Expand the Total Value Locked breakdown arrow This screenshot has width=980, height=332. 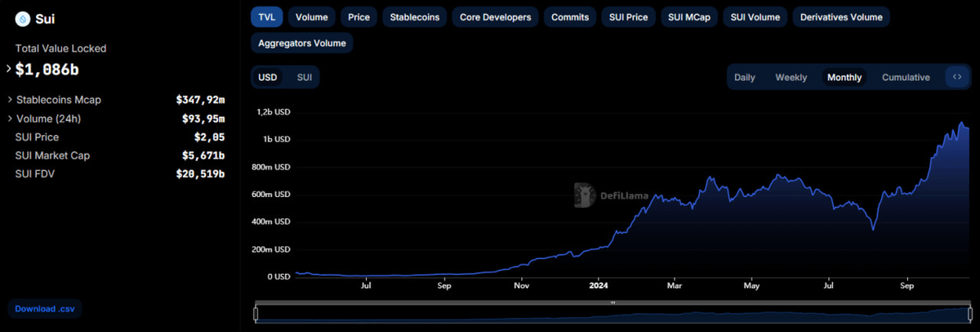point(9,70)
